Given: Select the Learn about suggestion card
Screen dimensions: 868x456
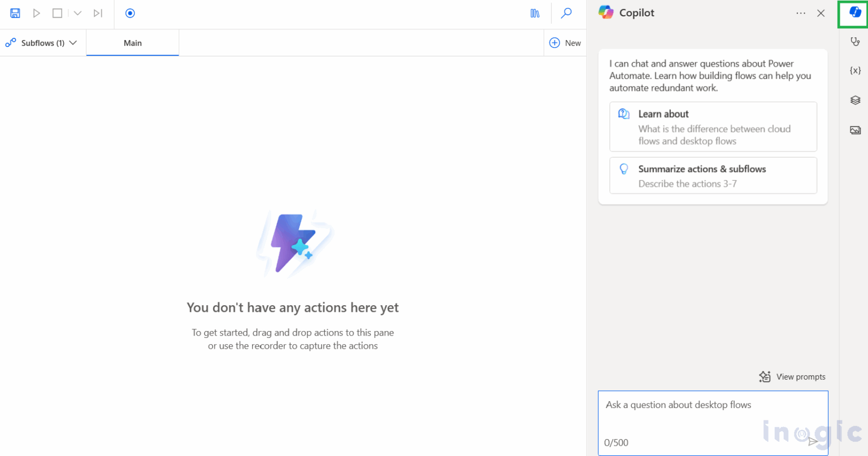Looking at the screenshot, I should [x=713, y=127].
